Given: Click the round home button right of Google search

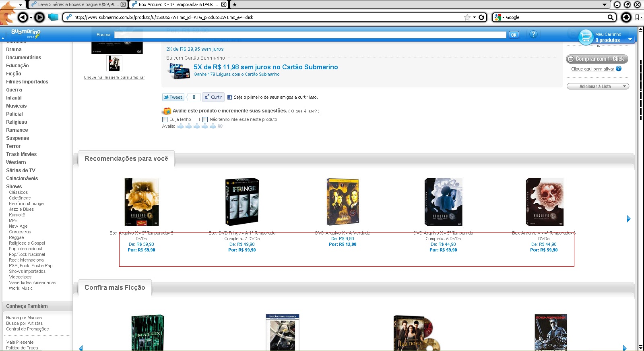Looking at the screenshot, I should click(x=626, y=17).
